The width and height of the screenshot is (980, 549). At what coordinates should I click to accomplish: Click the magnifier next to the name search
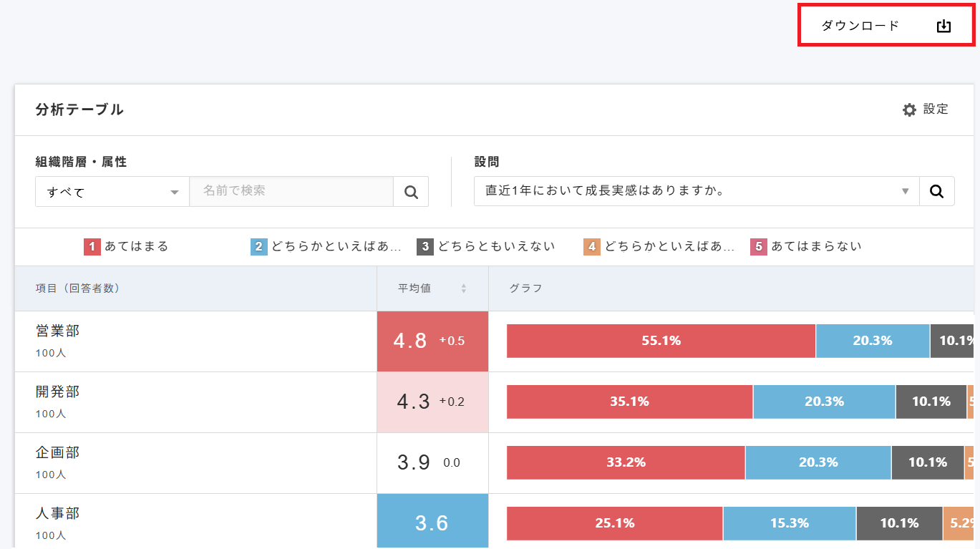[x=410, y=191]
